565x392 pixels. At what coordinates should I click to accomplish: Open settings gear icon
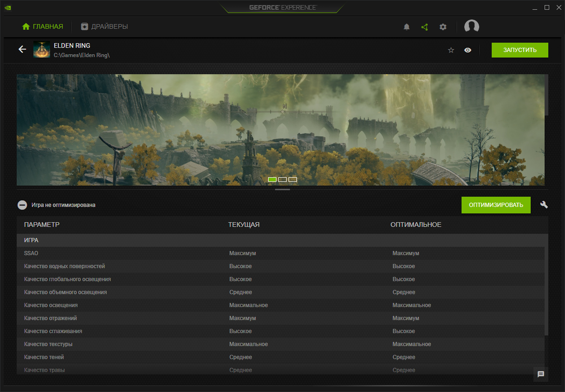coord(443,27)
